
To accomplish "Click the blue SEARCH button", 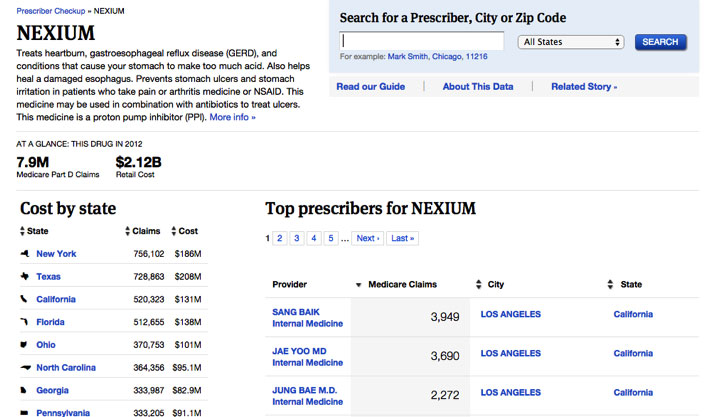I will (x=660, y=42).
